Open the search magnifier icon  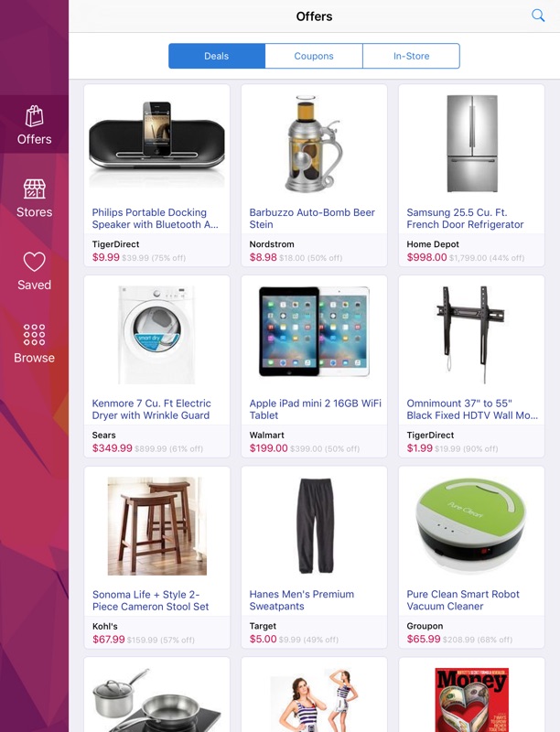(x=538, y=16)
